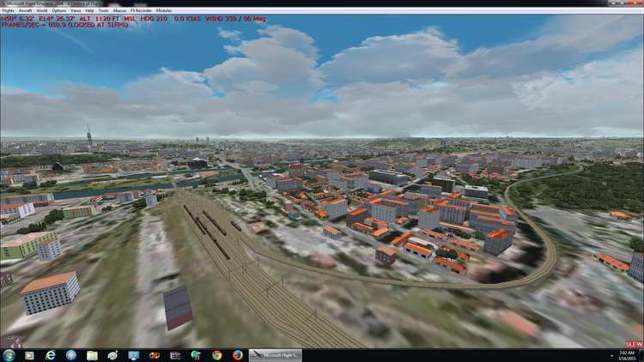Open the purple grid taskbar icon

click(x=175, y=355)
